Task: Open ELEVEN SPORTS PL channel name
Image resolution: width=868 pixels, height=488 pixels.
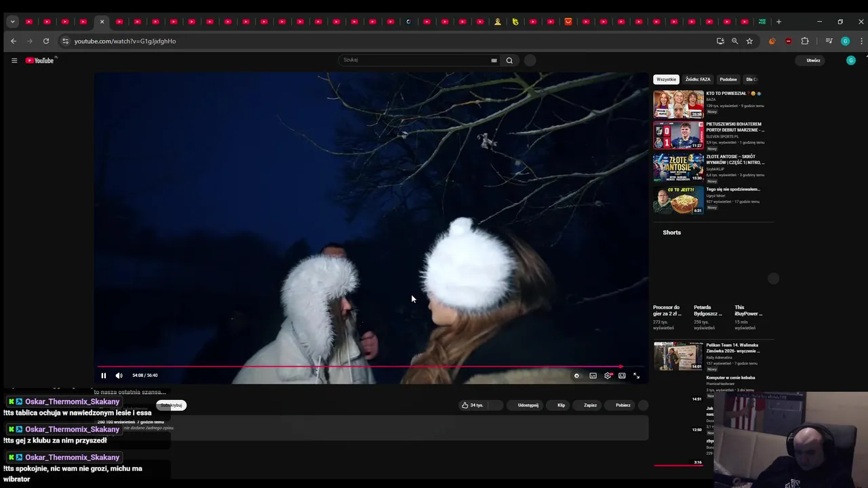Action: (x=723, y=136)
